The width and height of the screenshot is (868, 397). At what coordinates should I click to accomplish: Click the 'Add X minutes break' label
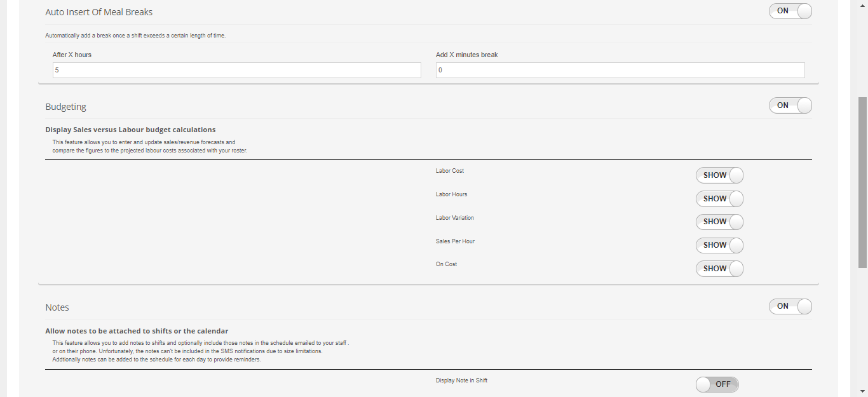pyautogui.click(x=467, y=55)
